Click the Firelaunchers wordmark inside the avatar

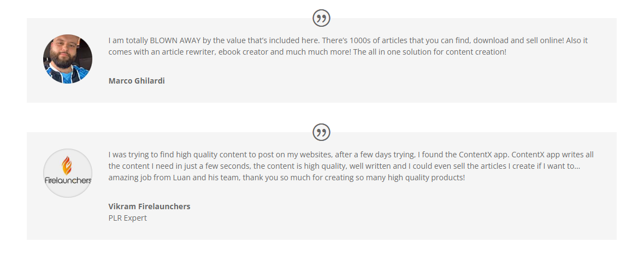click(68, 180)
